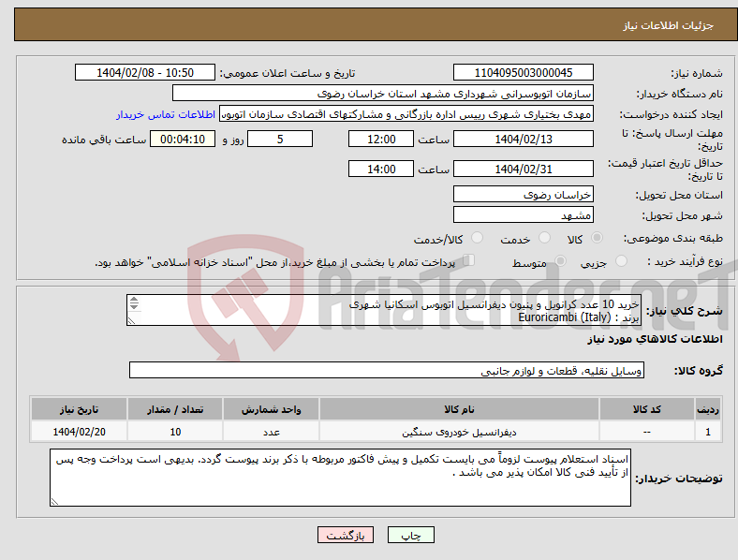Click the شماره نیاز label
The image size is (738, 560).
pyautogui.click(x=697, y=73)
